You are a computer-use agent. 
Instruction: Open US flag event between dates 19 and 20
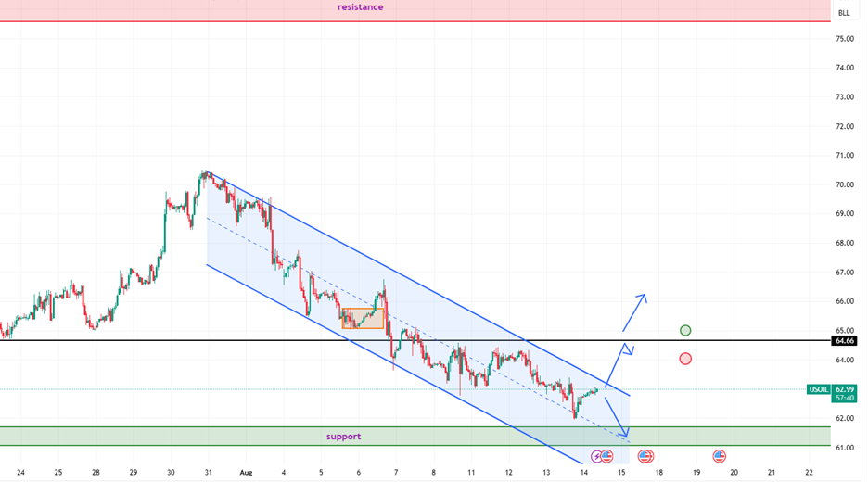[719, 457]
